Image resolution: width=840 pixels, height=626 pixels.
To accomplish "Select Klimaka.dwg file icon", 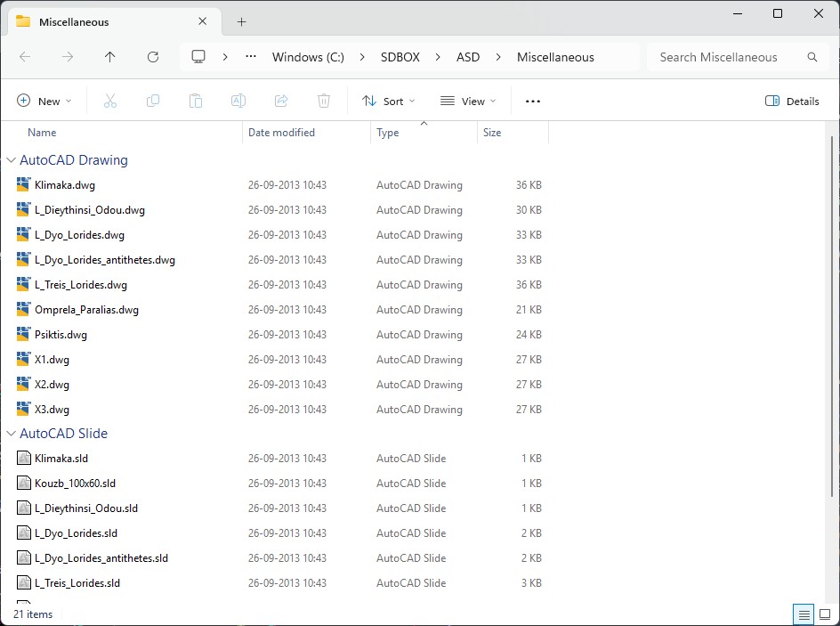I will coord(23,185).
